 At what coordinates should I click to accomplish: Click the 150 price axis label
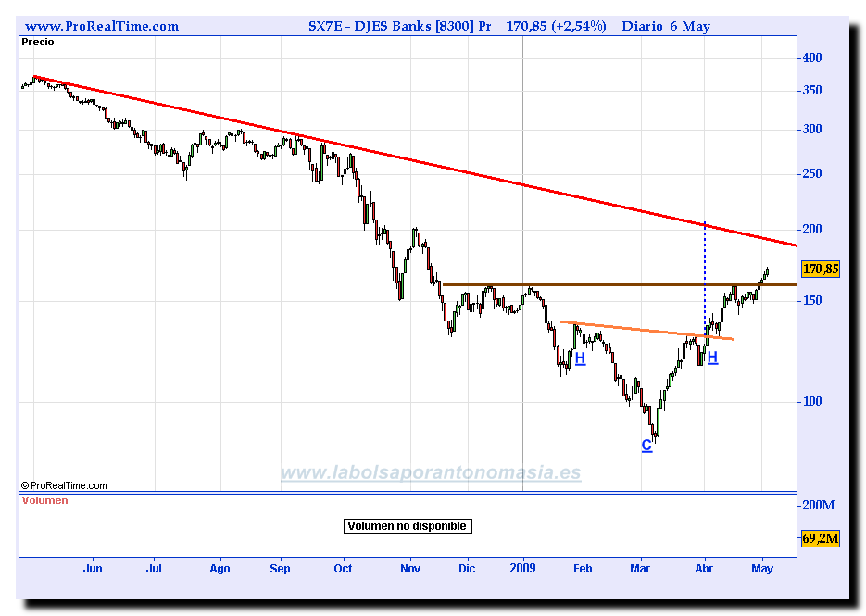coord(812,301)
